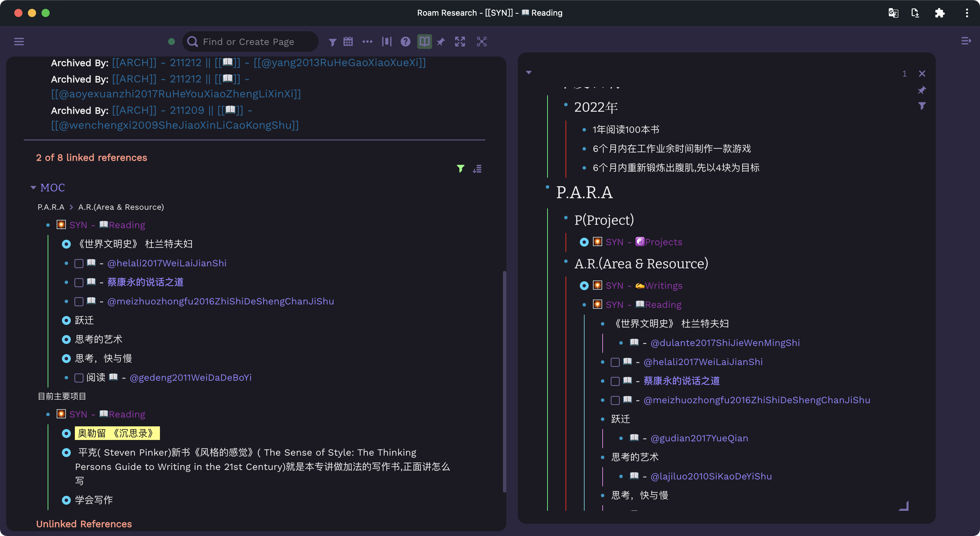
Task: Expand the 思考的艺术 bullet in left pane
Action: click(x=66, y=339)
